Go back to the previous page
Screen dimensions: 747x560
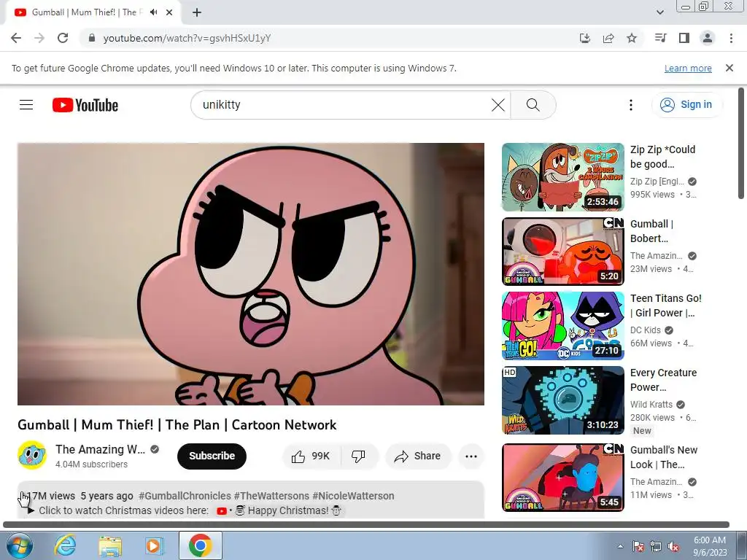click(x=16, y=38)
